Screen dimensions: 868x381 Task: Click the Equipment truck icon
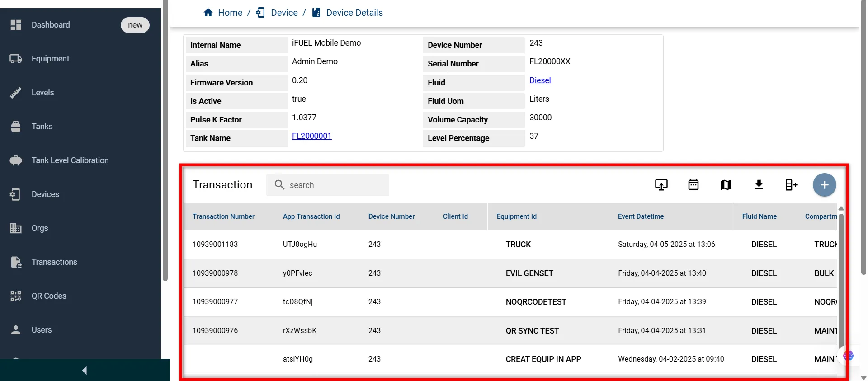(x=16, y=59)
